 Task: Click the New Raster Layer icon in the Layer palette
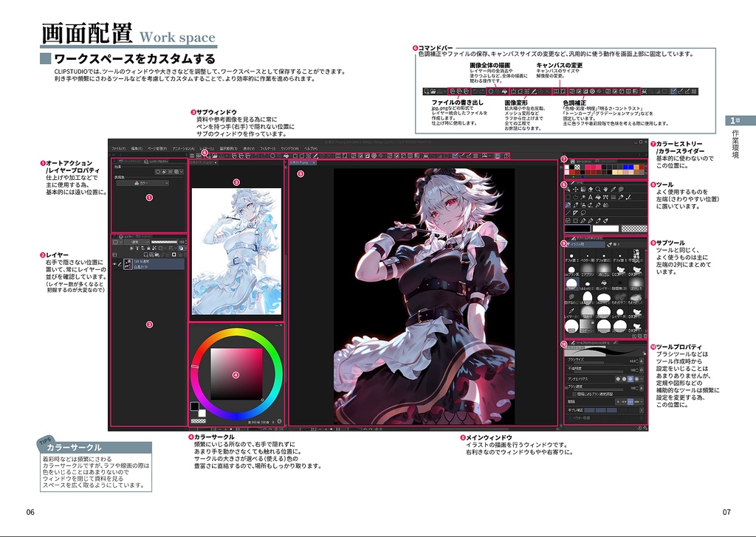point(146,254)
